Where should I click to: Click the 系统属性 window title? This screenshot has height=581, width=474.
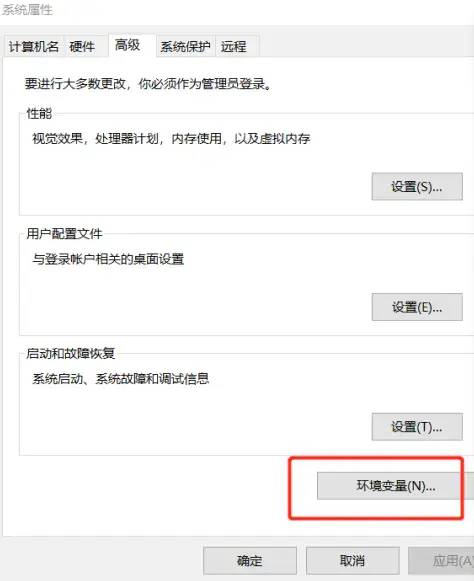click(x=27, y=9)
